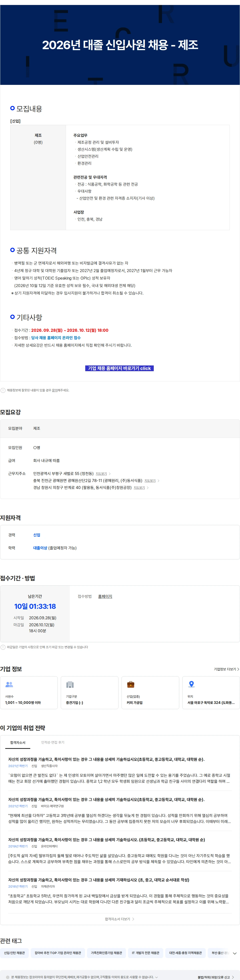Click the 기업 채용 홈페이지 바로가기 click button
This screenshot has height=980, width=240.
tap(119, 368)
